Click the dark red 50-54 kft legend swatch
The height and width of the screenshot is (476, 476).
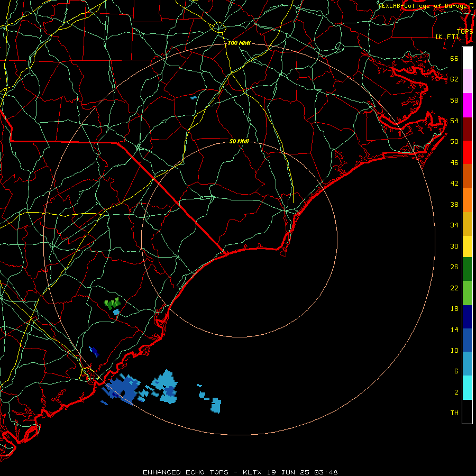467,129
